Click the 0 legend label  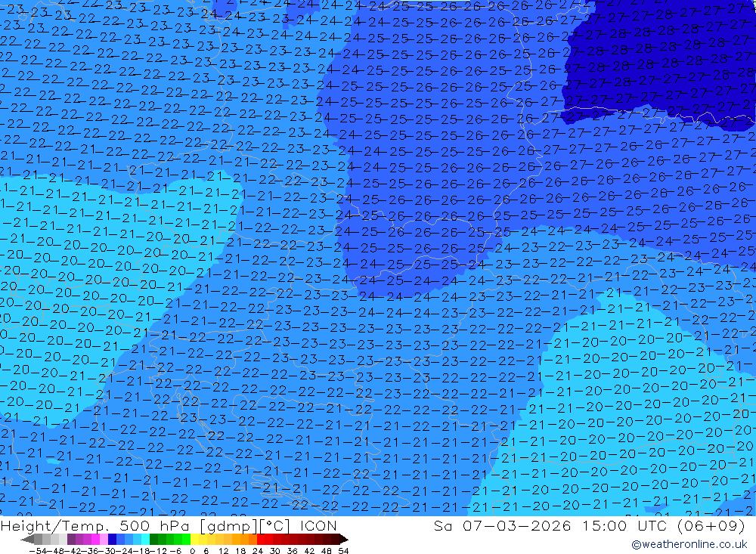tap(192, 551)
